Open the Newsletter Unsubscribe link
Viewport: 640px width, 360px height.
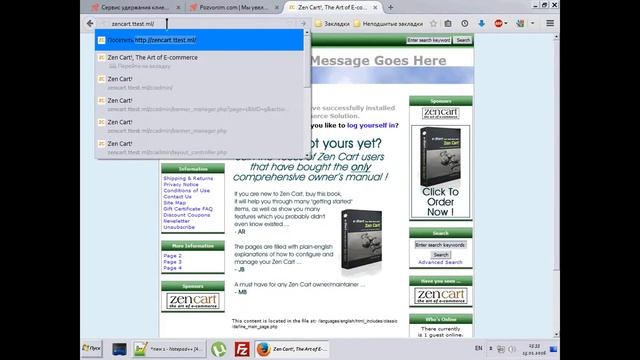click(x=179, y=224)
